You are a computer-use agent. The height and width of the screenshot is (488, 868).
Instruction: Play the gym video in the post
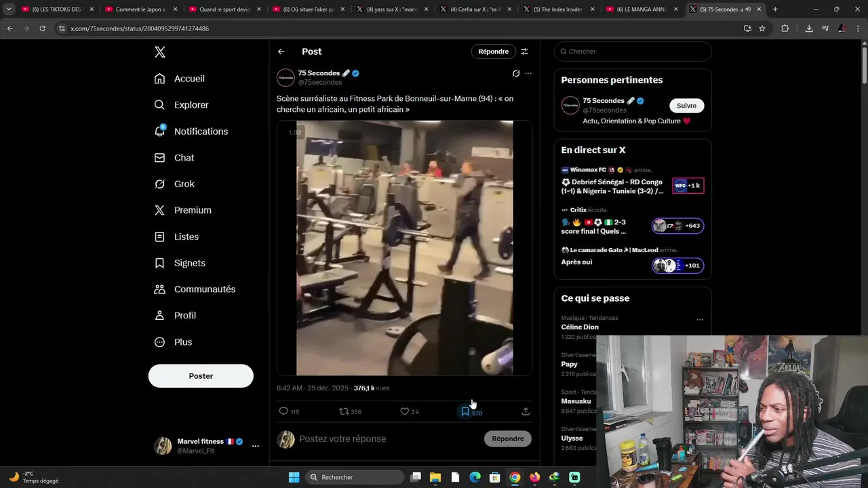404,248
